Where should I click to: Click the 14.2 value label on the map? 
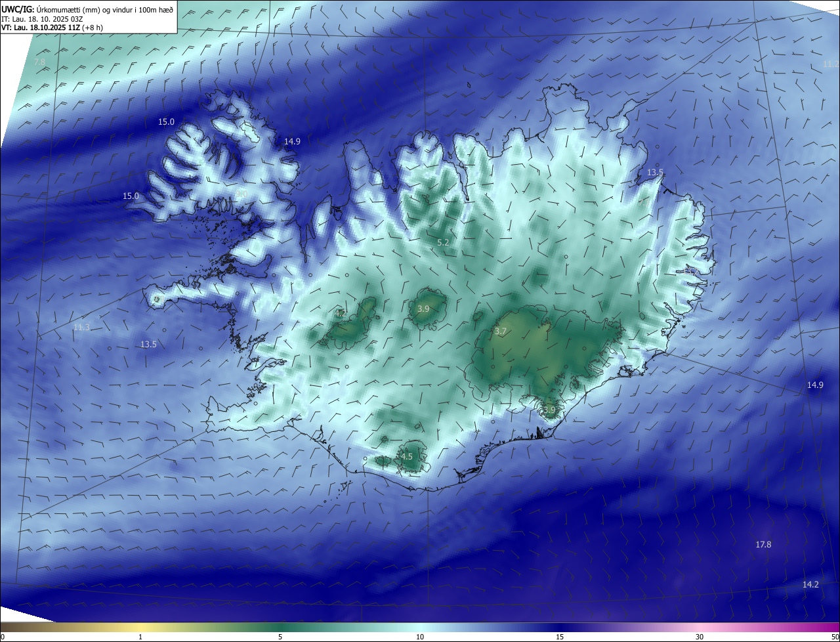coord(810,584)
